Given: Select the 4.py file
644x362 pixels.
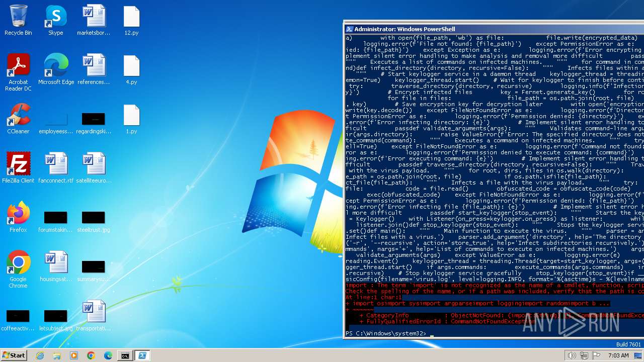Looking at the screenshot, I should point(131,69).
